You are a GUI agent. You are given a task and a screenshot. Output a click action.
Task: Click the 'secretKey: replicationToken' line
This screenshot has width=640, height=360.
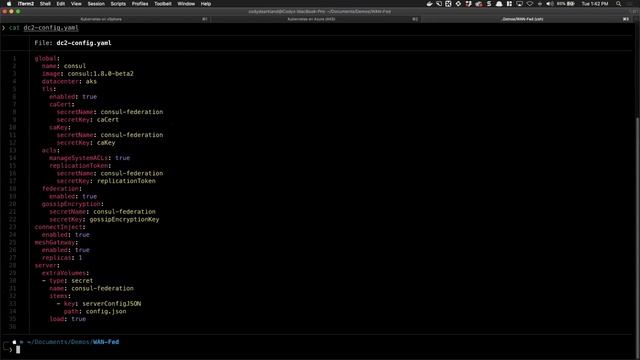pyautogui.click(x=106, y=181)
